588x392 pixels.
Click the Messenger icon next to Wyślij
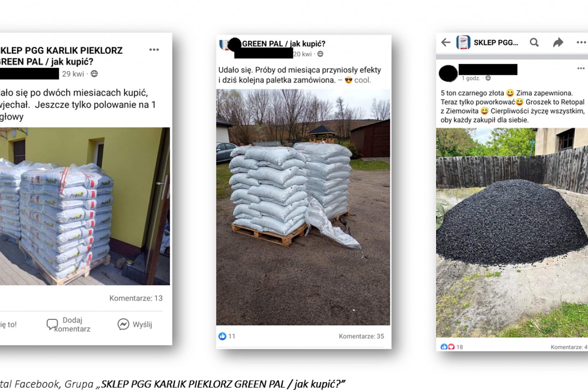(123, 324)
